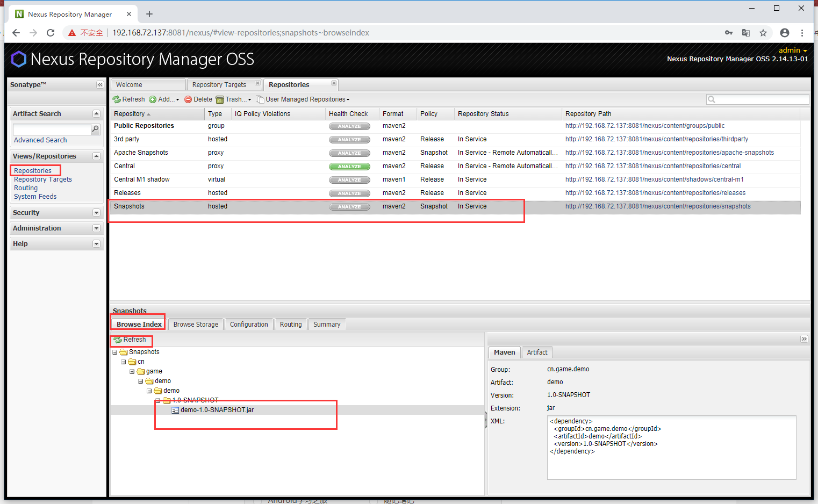Click the Nexus hexagon logo
This screenshot has height=504, width=818.
coord(19,59)
